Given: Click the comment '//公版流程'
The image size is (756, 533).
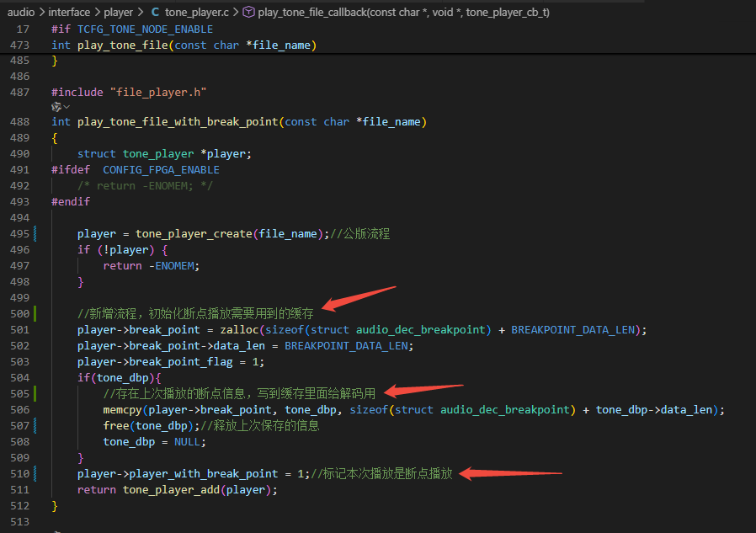Looking at the screenshot, I should point(359,234).
